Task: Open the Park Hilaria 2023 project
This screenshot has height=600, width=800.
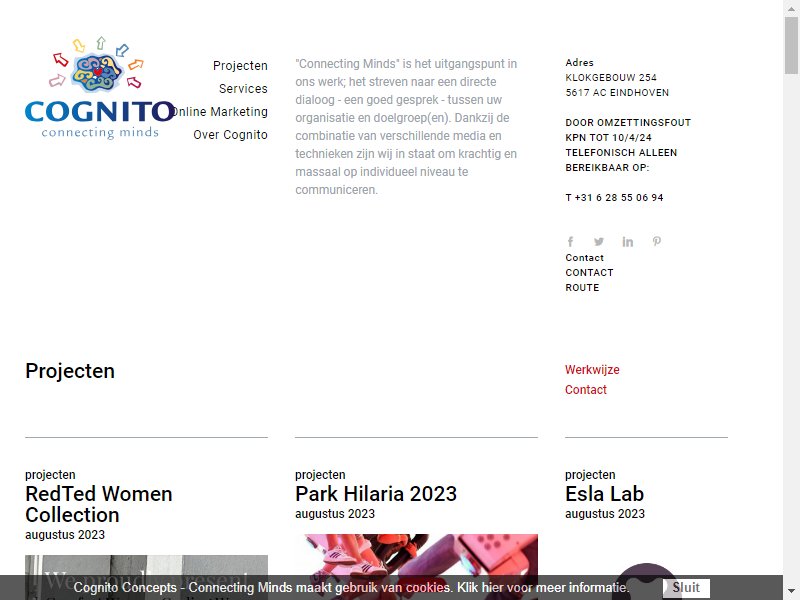Action: (376, 494)
